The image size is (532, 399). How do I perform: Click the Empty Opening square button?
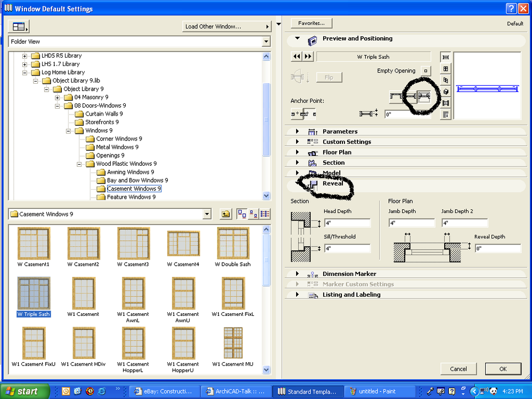[x=425, y=70]
